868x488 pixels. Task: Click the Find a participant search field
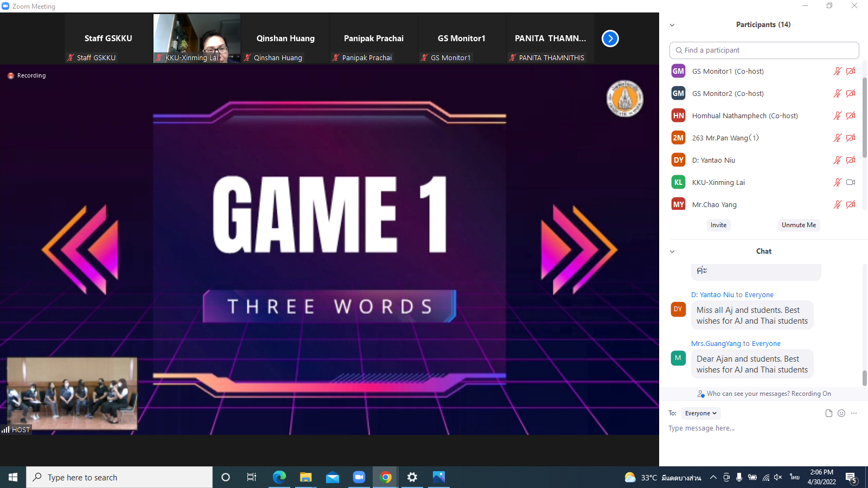[x=764, y=50]
